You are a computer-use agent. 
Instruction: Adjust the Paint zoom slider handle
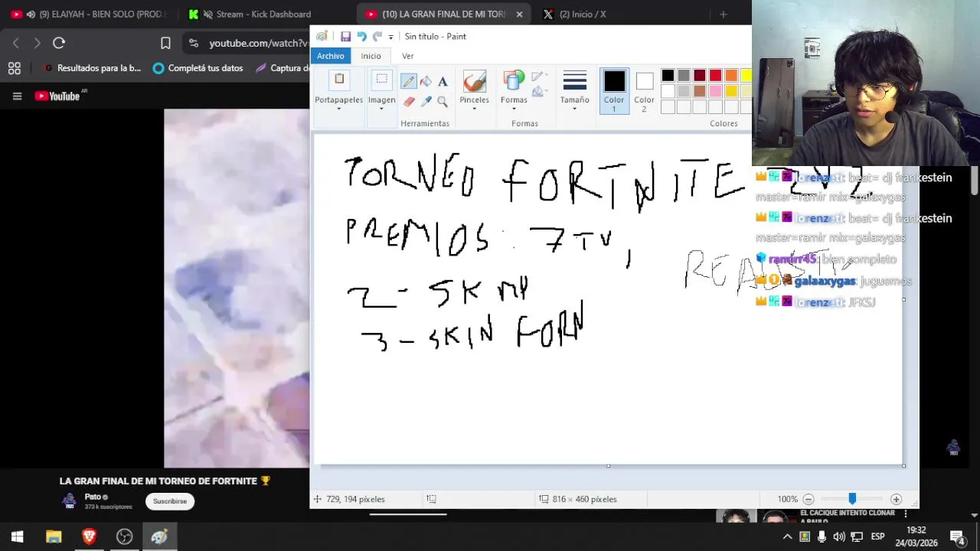(852, 499)
